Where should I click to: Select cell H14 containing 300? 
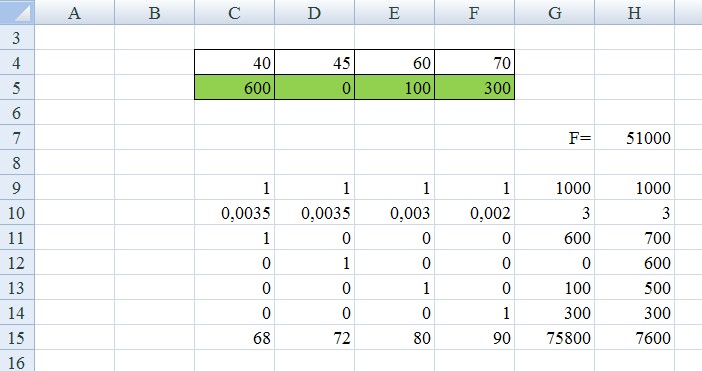click(x=634, y=313)
